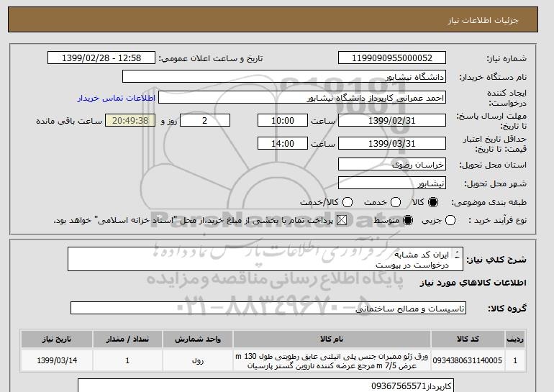This screenshot has width=554, height=392.
Task: Select the کالا/خدمت radio button
Action: tap(348, 202)
